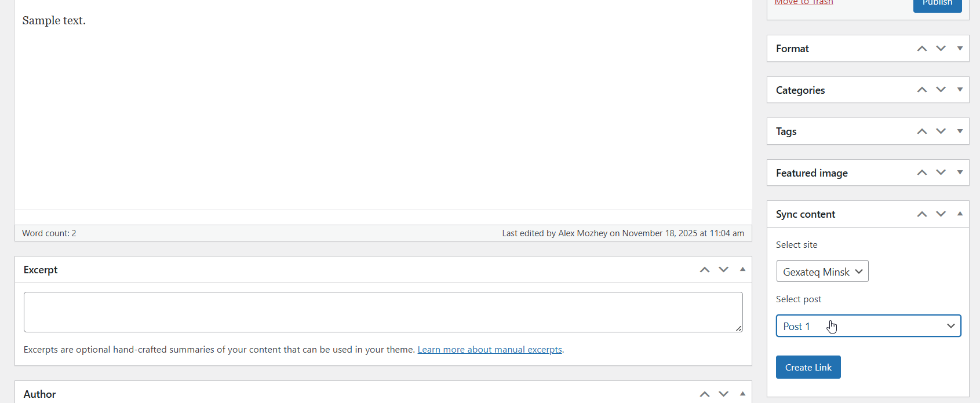Viewport: 980px width, 403px height.
Task: Move the Categories panel up
Action: click(x=922, y=90)
